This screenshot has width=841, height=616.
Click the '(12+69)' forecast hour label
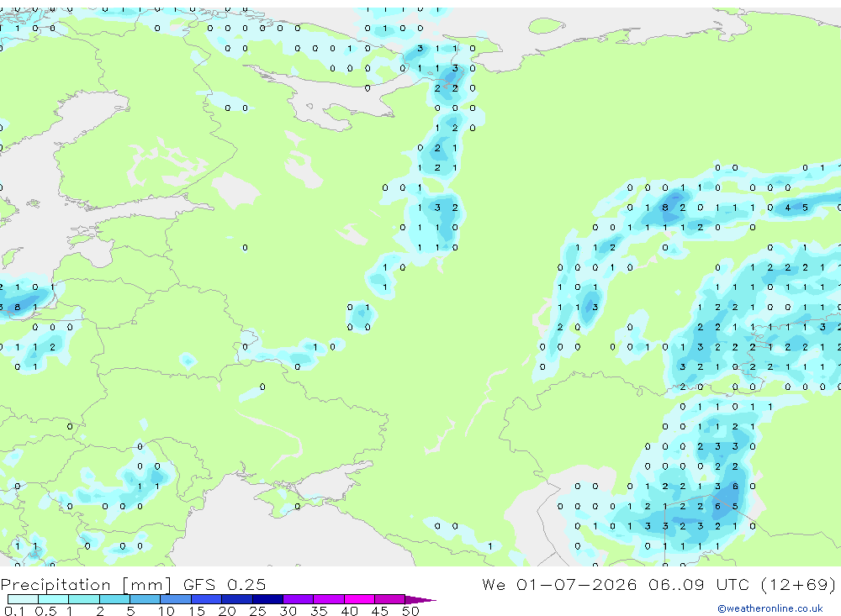click(x=799, y=585)
